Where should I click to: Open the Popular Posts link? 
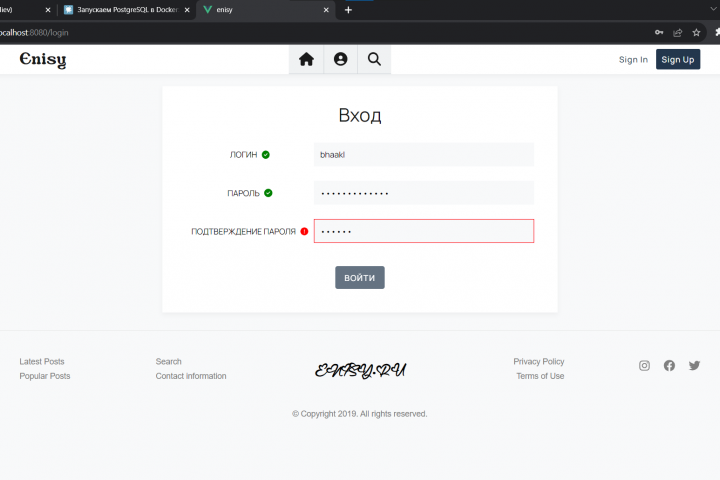45,376
